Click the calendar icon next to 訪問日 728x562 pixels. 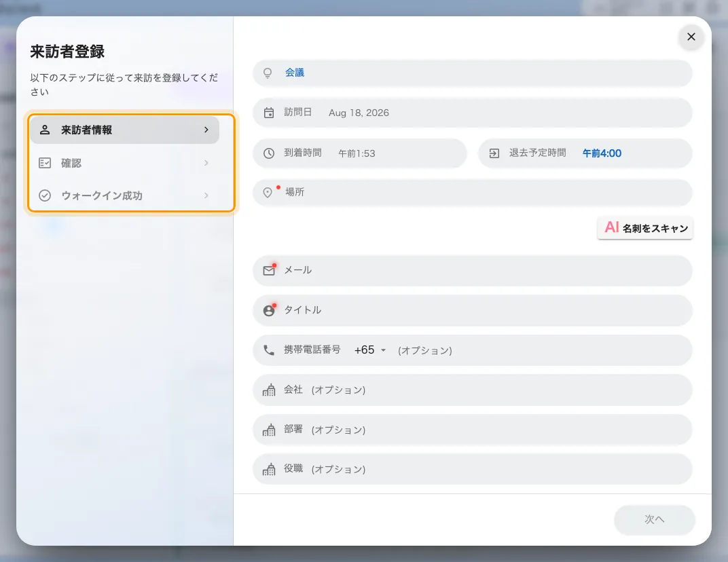[269, 113]
